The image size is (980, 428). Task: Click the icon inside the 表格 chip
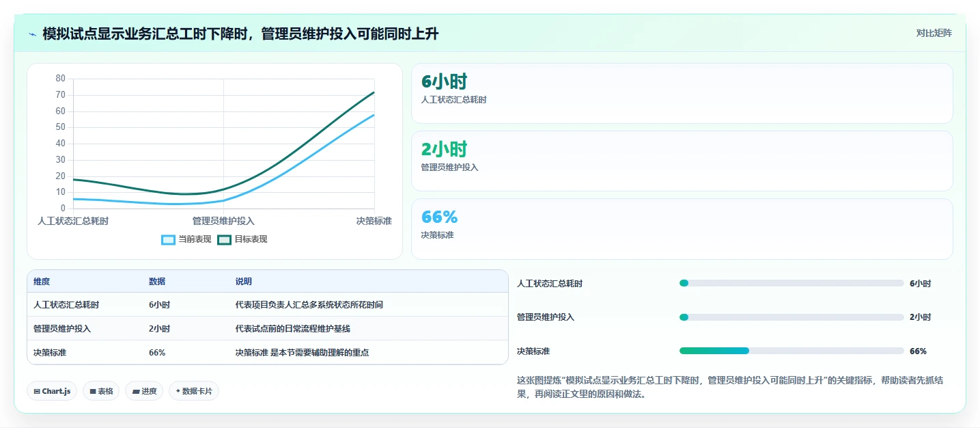[93, 392]
